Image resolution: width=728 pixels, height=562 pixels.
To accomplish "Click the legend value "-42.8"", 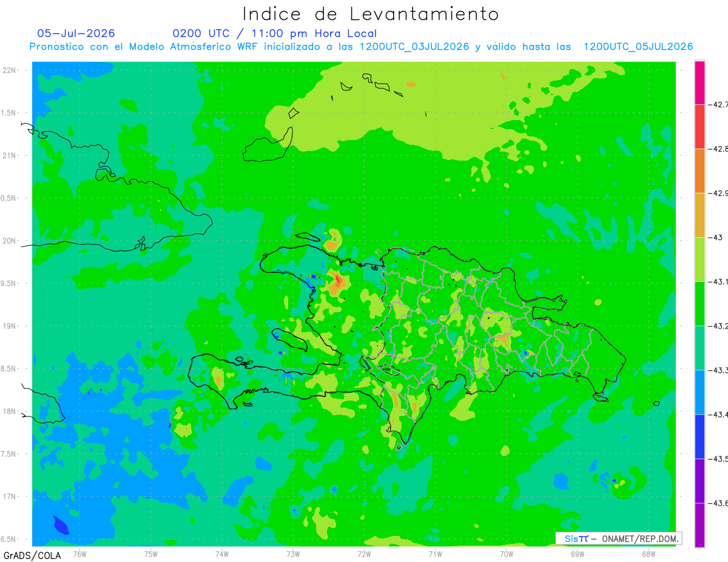I will pyautogui.click(x=718, y=149).
